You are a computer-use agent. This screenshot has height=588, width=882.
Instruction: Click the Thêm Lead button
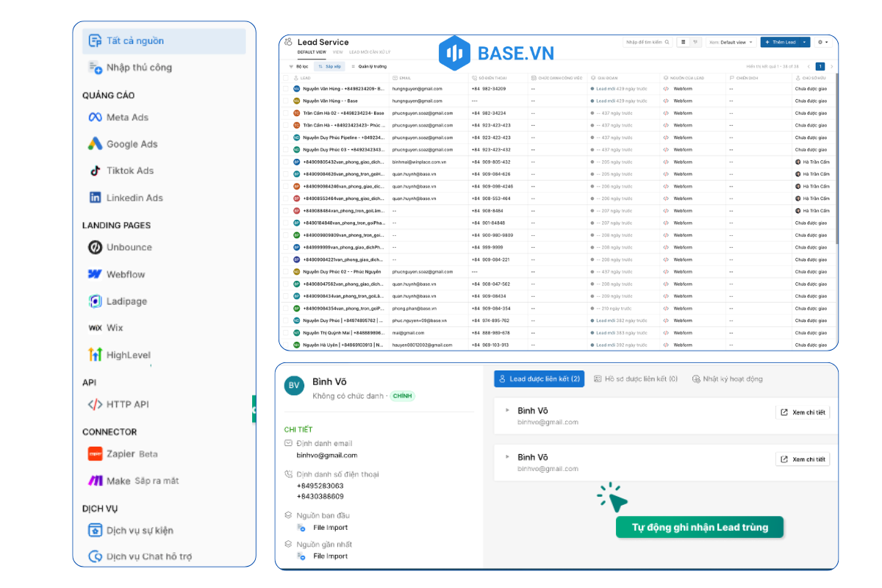(781, 42)
